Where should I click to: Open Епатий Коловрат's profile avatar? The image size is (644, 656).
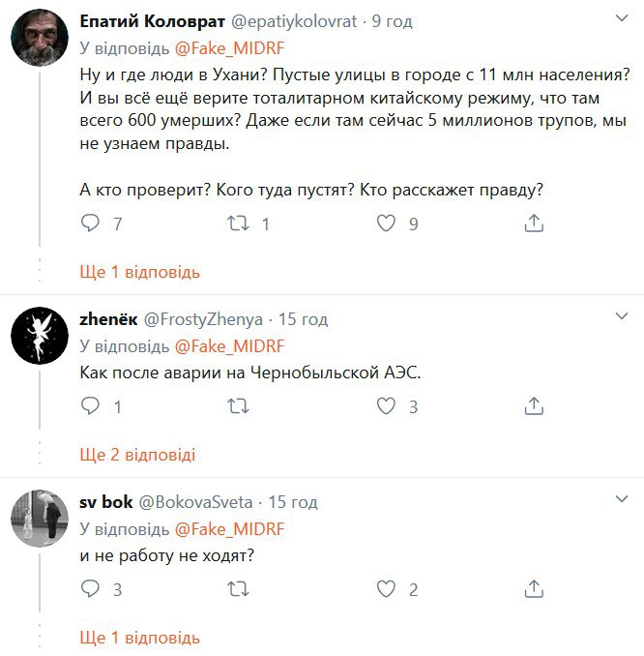[x=39, y=40]
